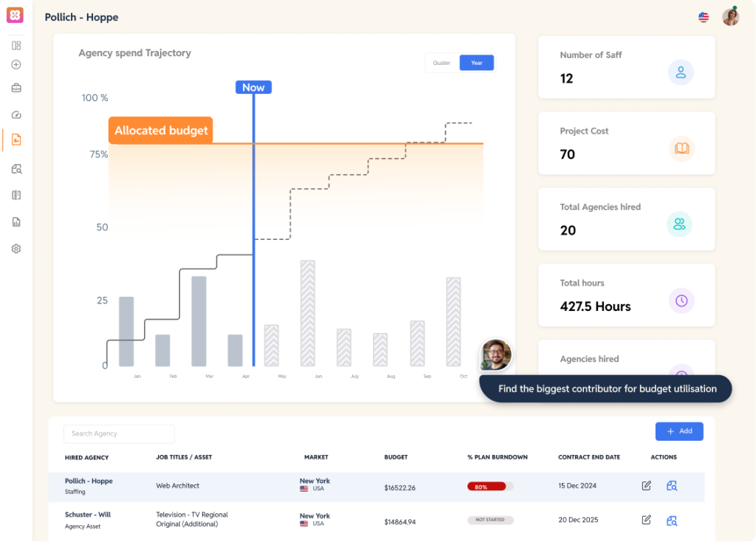Click the Now marker on chart
The image size is (756, 542).
(253, 87)
